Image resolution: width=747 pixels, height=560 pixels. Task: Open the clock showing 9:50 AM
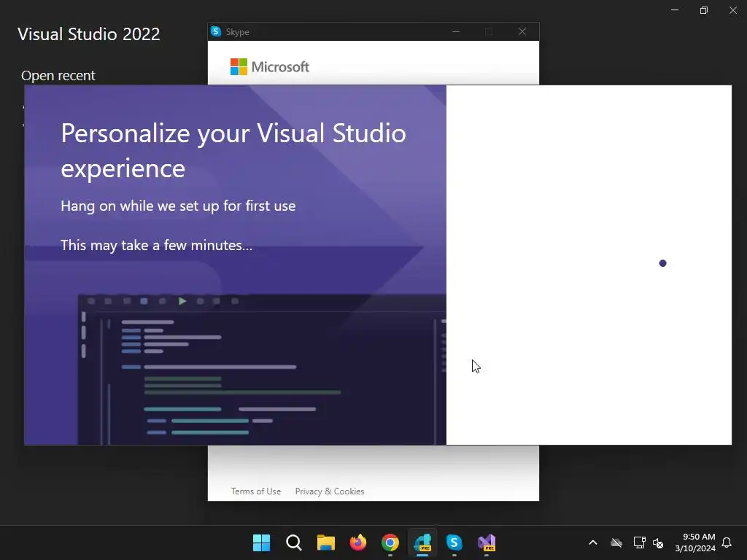pos(695,542)
